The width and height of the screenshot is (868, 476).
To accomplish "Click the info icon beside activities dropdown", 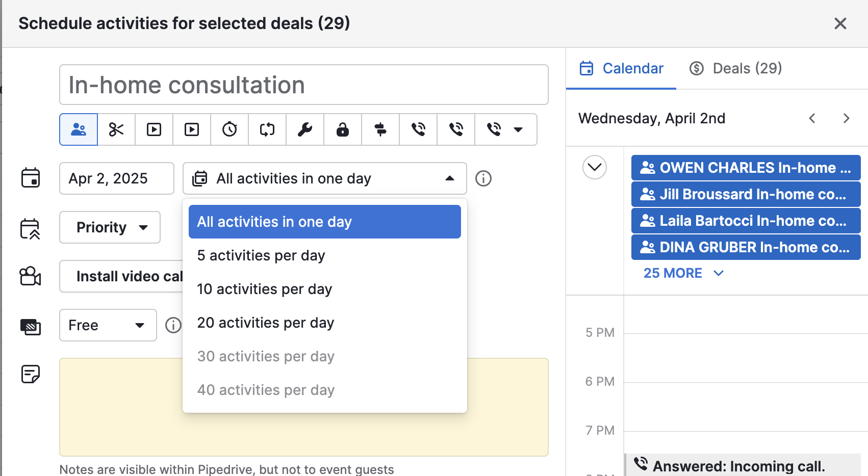I will (483, 178).
